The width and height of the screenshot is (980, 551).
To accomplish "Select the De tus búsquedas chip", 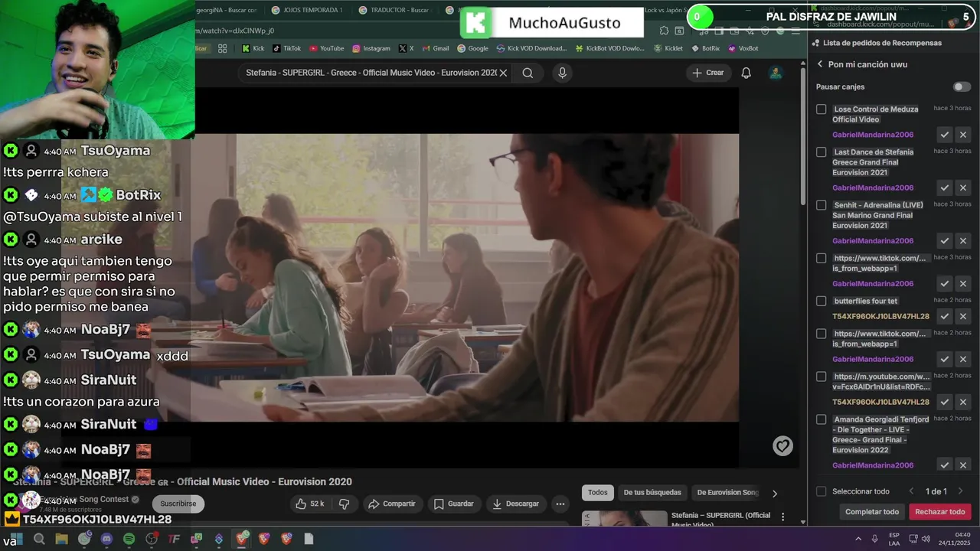I will (x=652, y=493).
